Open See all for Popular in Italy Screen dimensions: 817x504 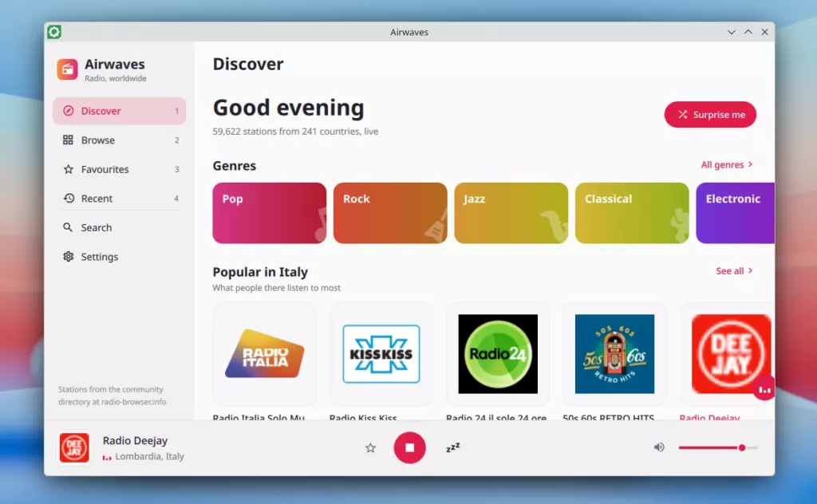tap(734, 271)
